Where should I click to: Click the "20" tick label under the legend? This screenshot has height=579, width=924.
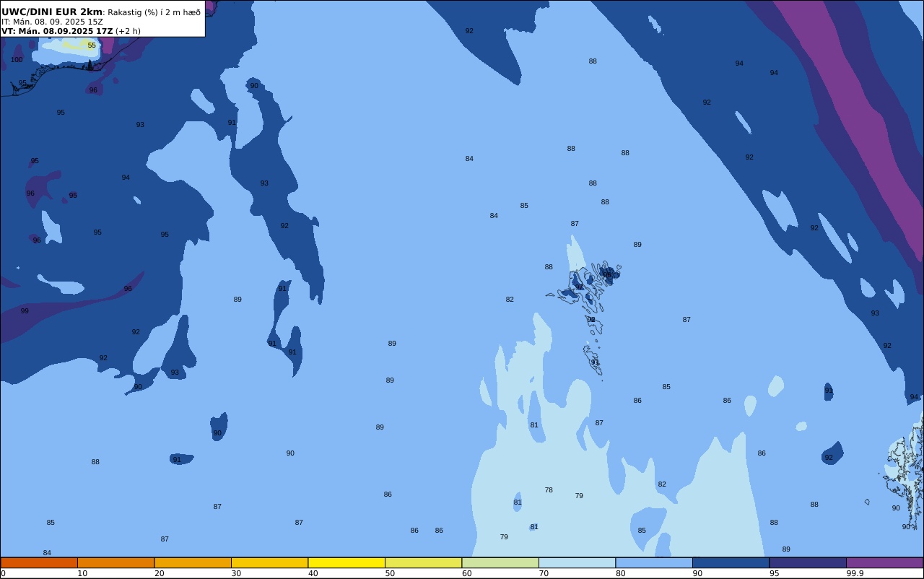point(159,573)
